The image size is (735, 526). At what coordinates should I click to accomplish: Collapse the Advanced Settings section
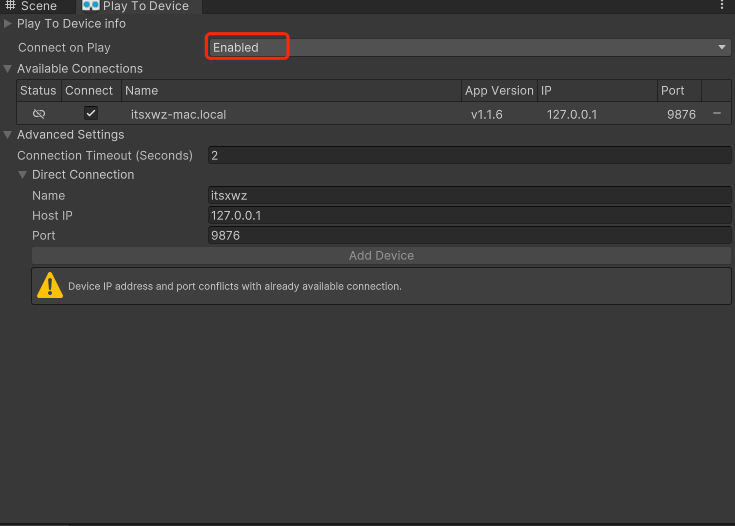(x=9, y=135)
